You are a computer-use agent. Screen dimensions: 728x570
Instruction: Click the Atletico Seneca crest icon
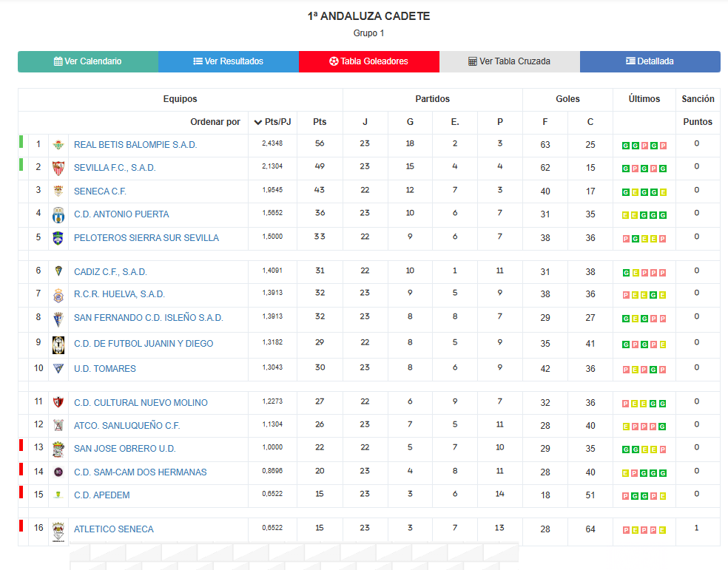(58, 532)
